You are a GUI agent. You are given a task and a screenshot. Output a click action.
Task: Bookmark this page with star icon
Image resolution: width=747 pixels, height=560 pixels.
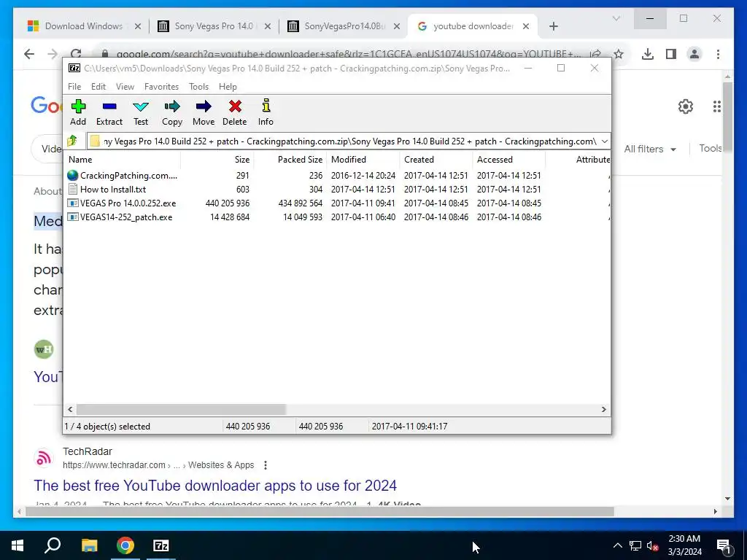(619, 54)
